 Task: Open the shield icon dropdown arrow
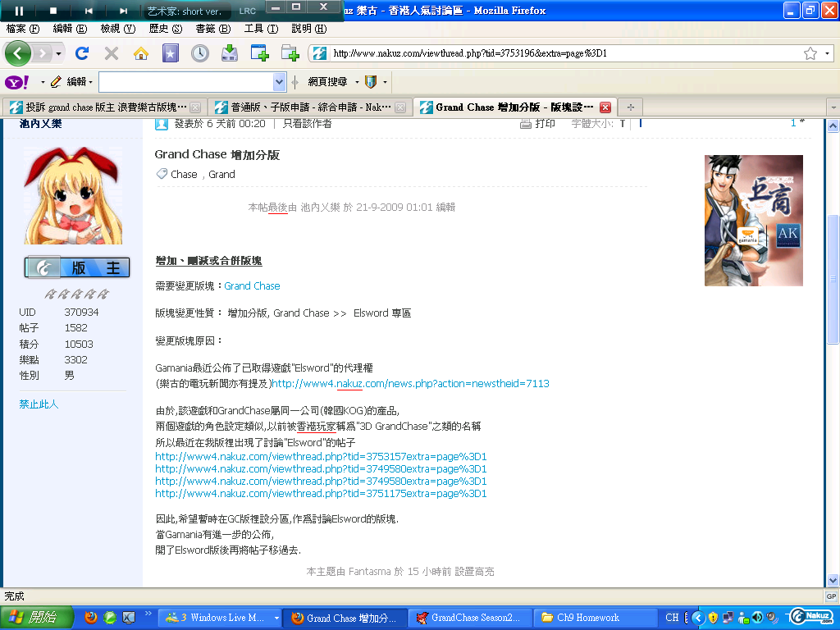tap(385, 82)
